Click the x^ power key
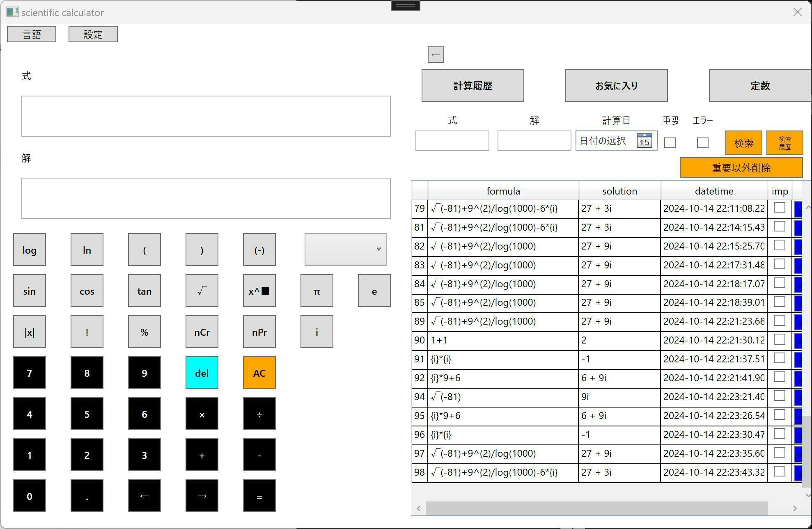 pos(259,291)
